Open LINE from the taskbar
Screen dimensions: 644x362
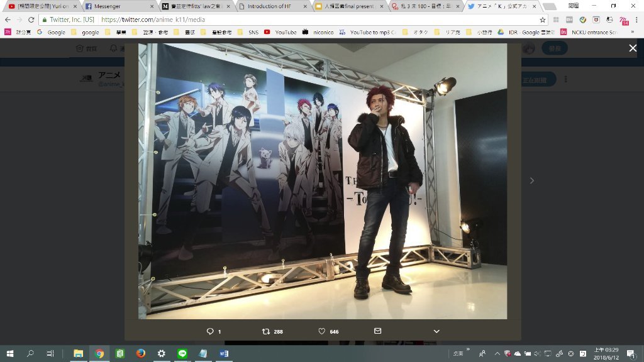tap(182, 353)
